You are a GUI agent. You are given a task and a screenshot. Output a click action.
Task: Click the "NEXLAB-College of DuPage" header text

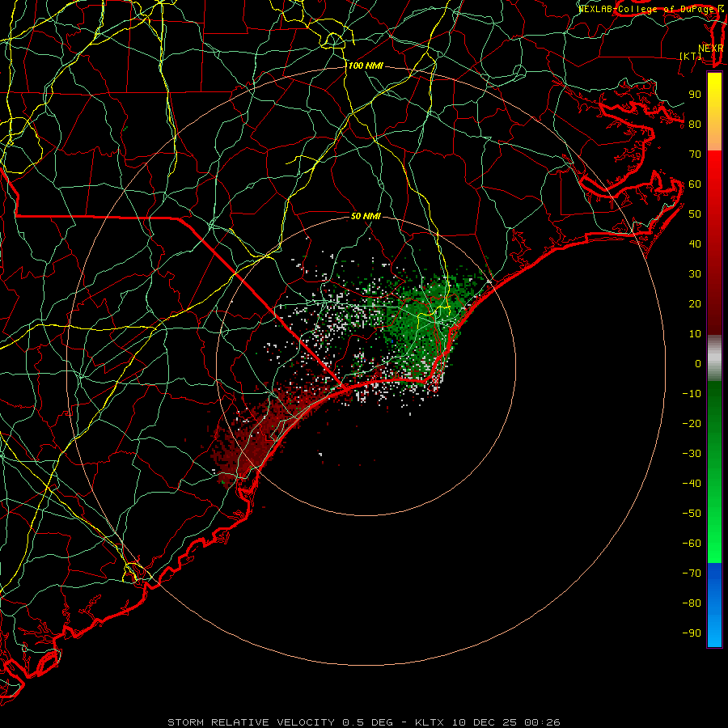point(647,9)
